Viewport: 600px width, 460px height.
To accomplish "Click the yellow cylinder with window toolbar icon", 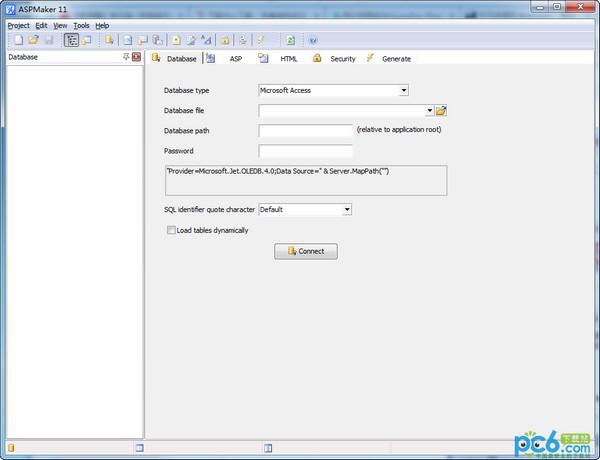I will (142, 40).
